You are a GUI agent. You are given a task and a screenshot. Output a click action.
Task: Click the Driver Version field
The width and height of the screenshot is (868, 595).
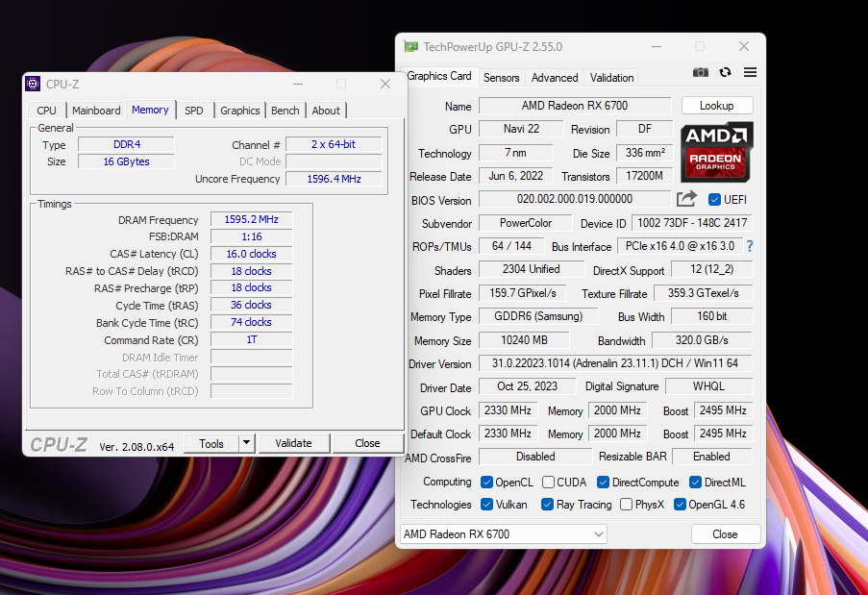coord(615,363)
